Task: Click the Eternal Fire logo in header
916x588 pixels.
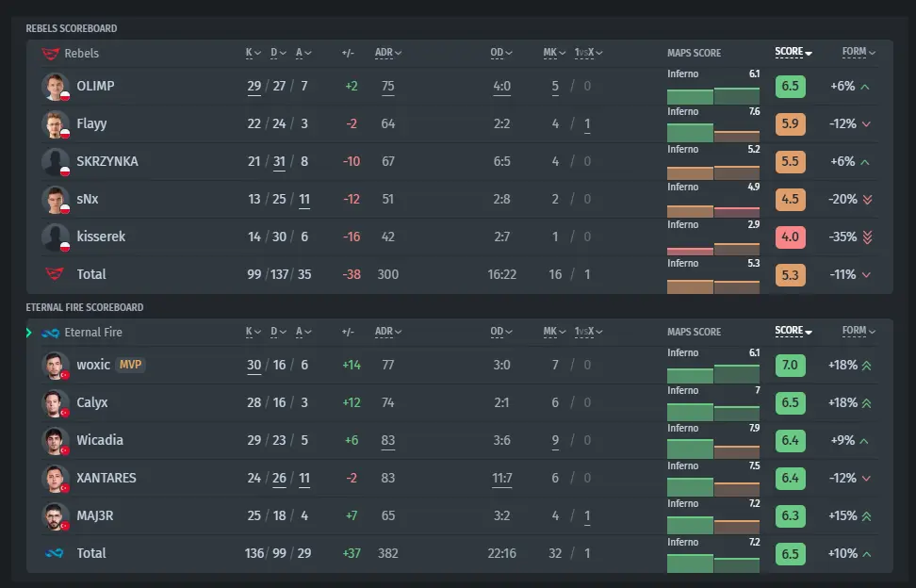Action: pos(51,333)
